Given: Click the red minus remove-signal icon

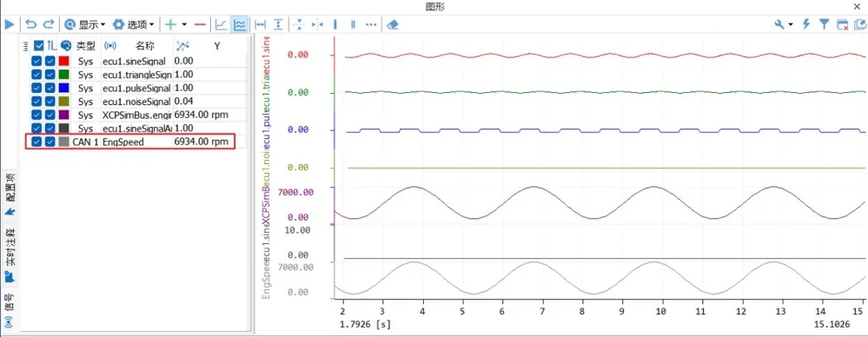Looking at the screenshot, I should [x=201, y=24].
